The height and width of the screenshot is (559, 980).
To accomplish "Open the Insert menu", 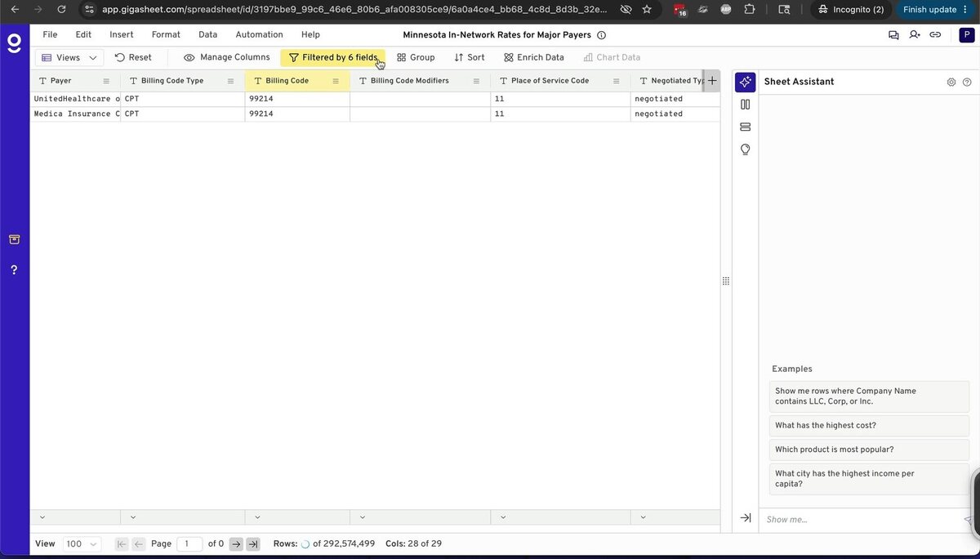I will (x=122, y=35).
